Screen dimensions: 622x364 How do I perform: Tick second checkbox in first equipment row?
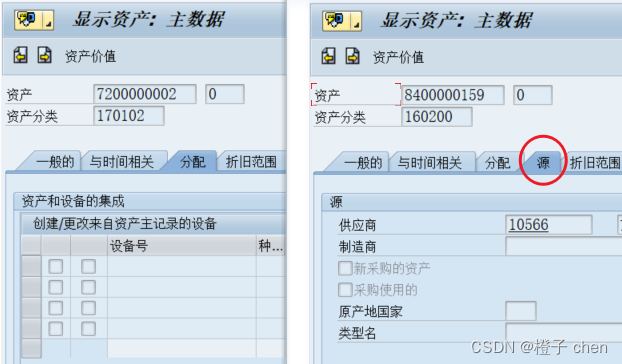click(88, 266)
